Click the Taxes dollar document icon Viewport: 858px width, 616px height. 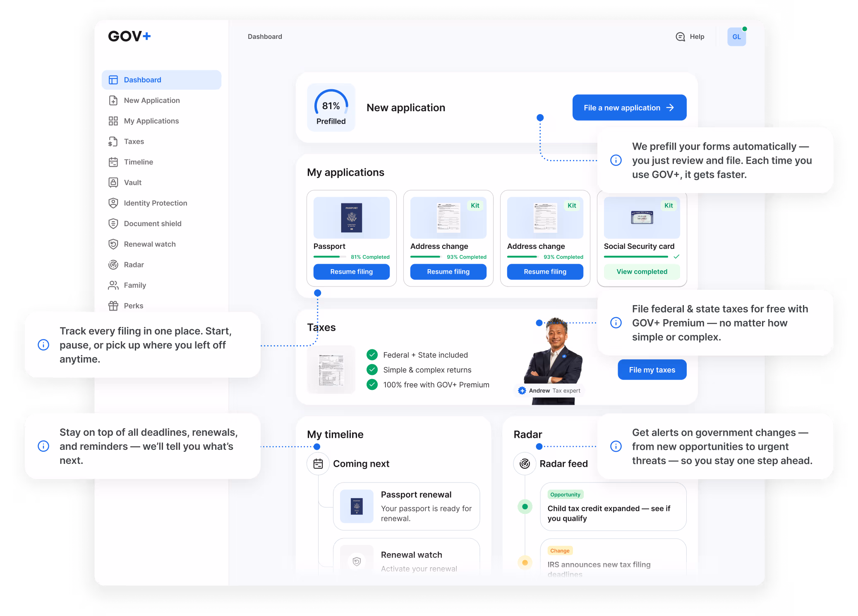[113, 141]
